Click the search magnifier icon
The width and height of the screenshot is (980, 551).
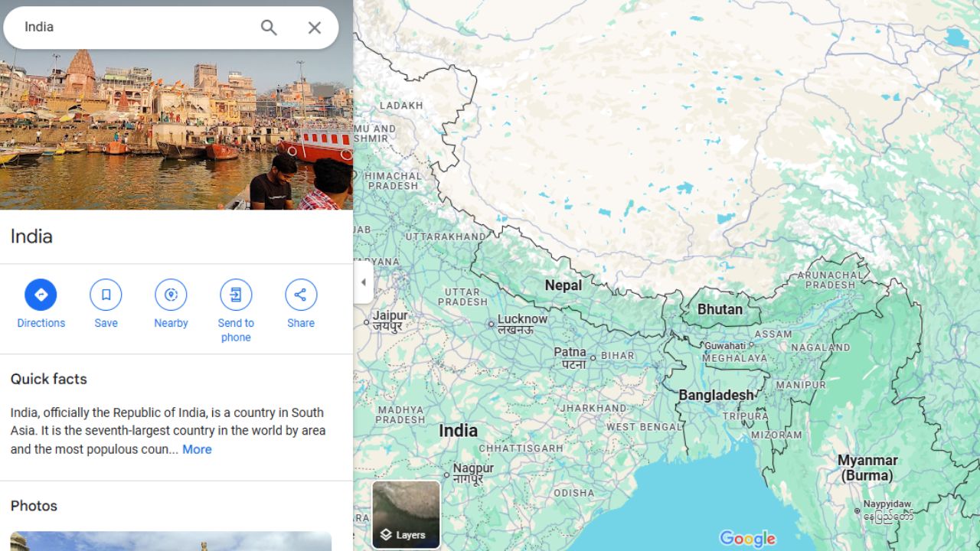point(269,28)
